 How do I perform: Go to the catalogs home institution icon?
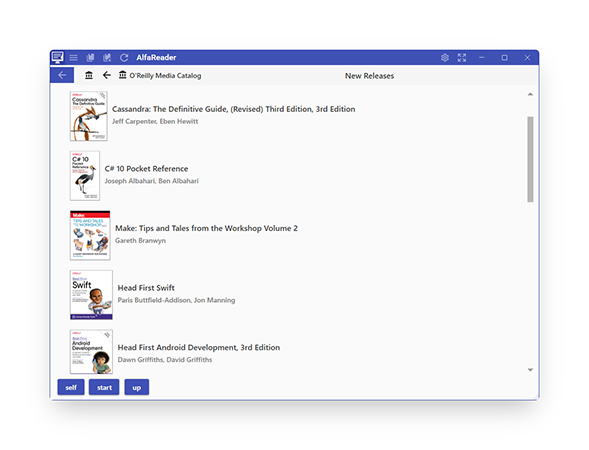coord(89,75)
